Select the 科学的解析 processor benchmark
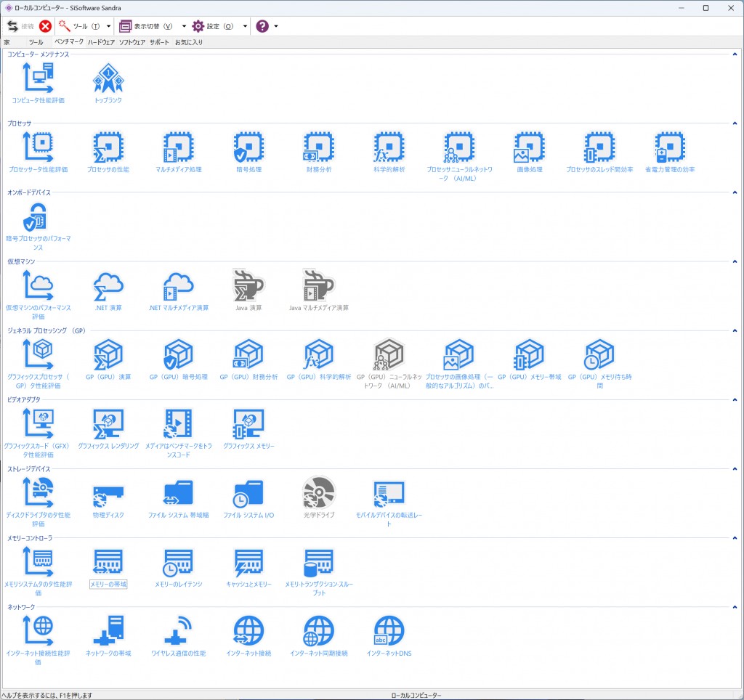 pos(389,147)
